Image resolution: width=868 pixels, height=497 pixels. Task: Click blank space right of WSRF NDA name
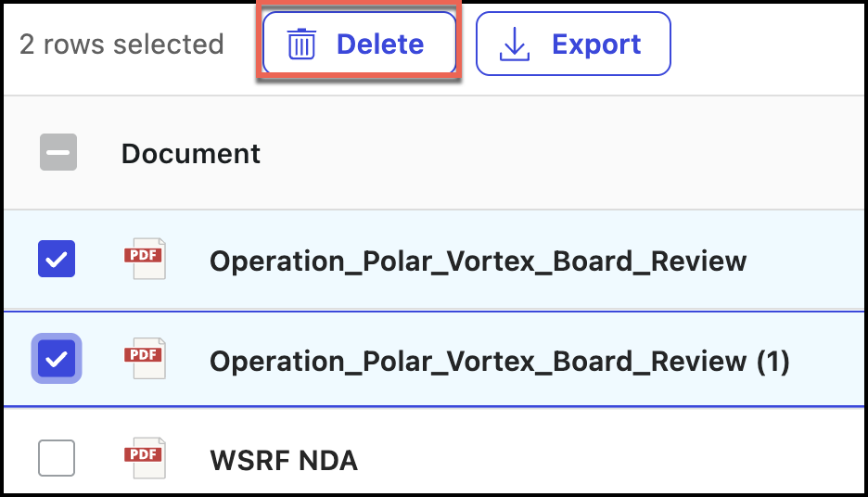click(603, 459)
